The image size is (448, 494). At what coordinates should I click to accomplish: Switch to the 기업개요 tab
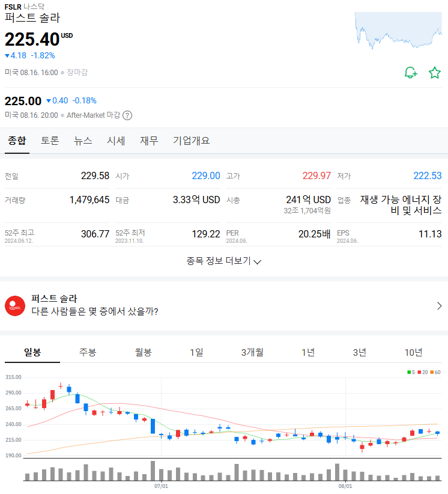pyautogui.click(x=191, y=141)
